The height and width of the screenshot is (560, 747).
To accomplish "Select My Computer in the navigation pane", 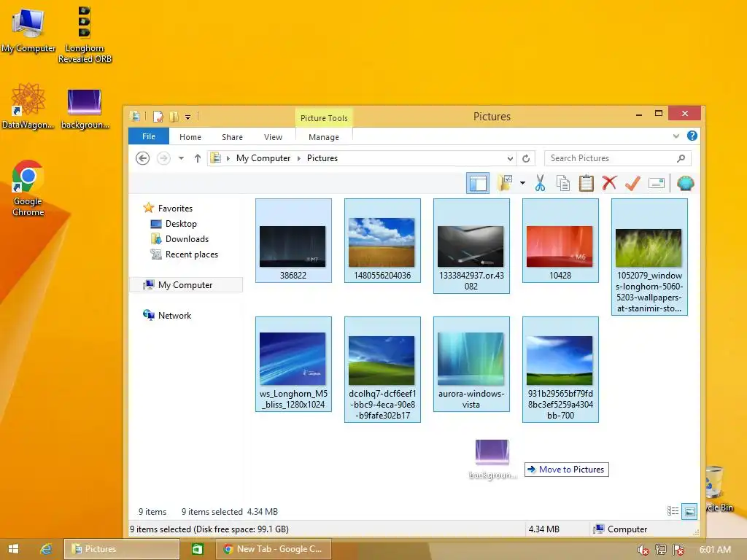I will point(186,285).
